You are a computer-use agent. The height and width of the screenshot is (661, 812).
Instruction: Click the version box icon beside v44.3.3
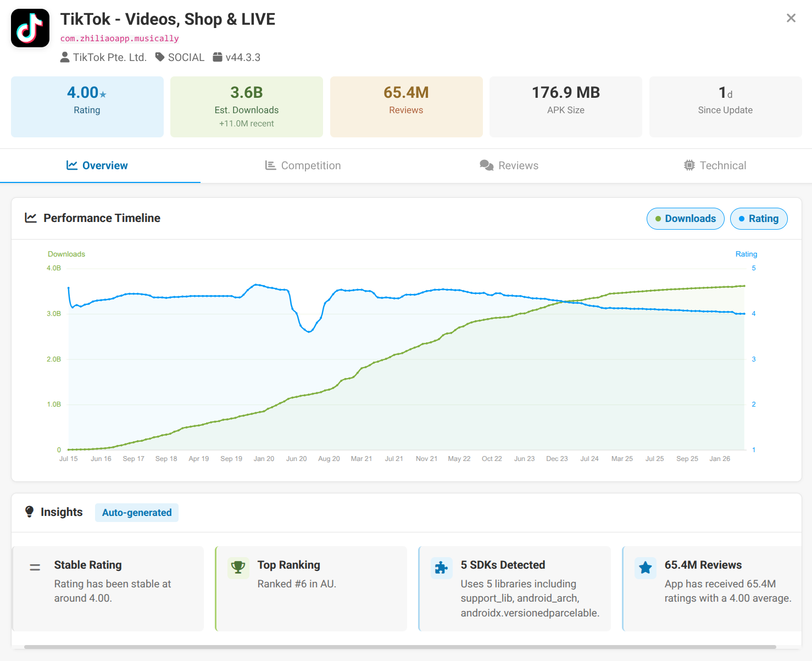[218, 57]
